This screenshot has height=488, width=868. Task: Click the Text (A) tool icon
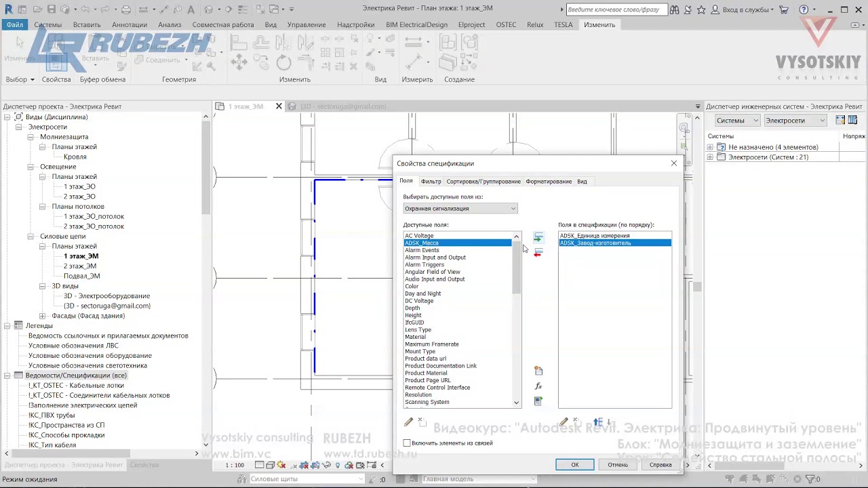pos(191,9)
